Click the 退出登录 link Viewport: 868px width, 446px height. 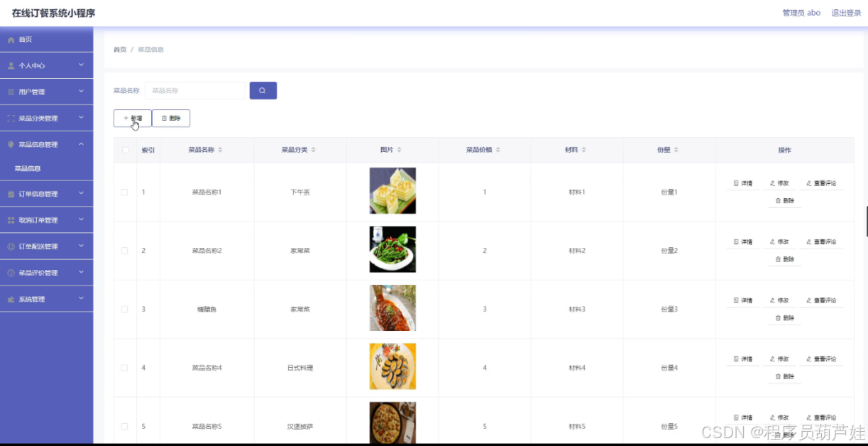click(846, 13)
